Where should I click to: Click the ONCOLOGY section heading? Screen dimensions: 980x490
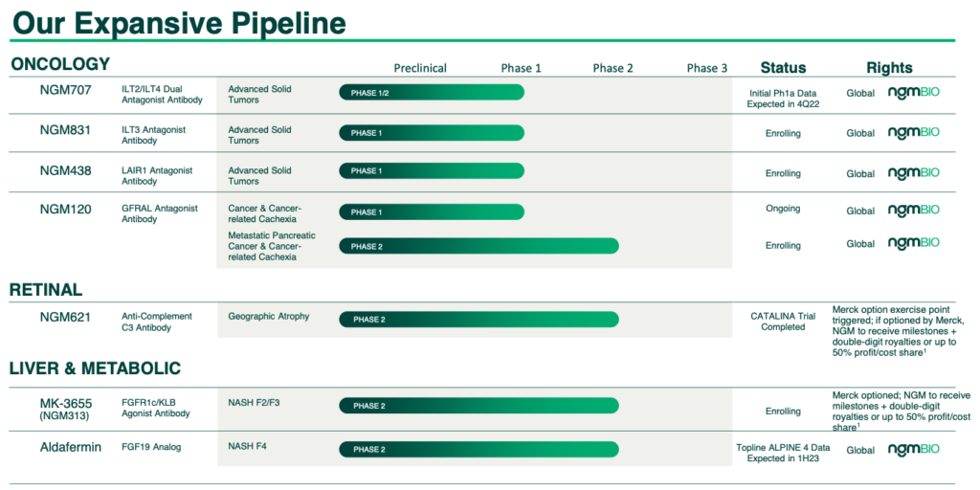[60, 64]
